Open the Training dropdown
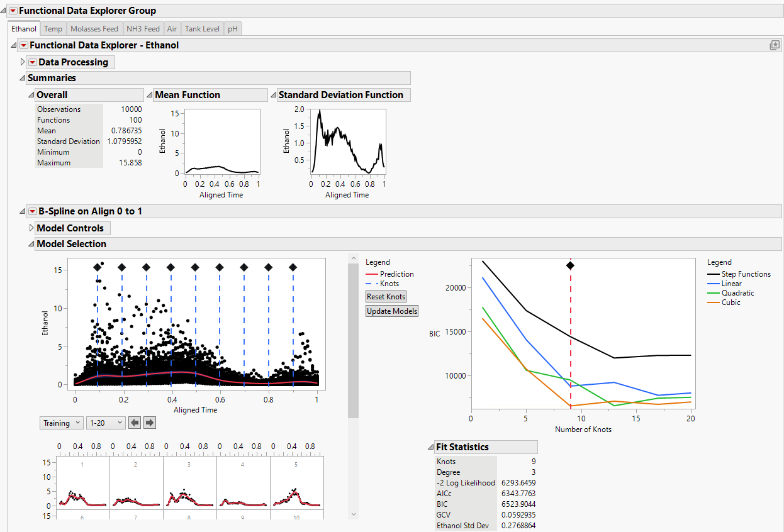This screenshot has height=532, width=784. tap(61, 423)
